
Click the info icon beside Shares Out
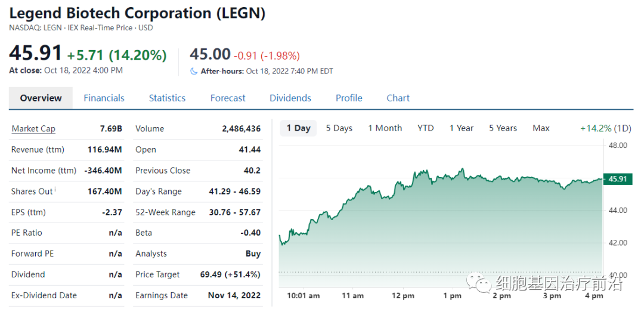[x=55, y=190]
